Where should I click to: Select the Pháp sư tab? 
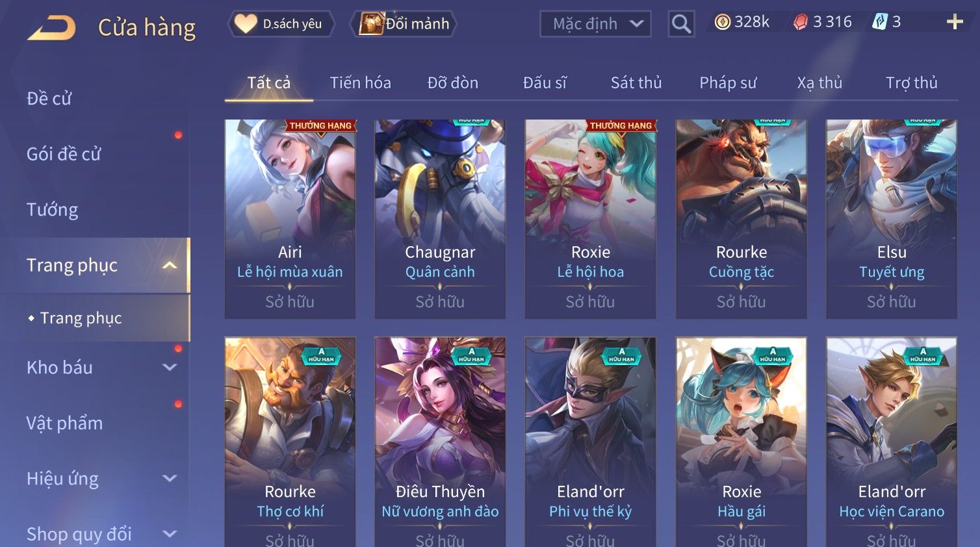[728, 83]
